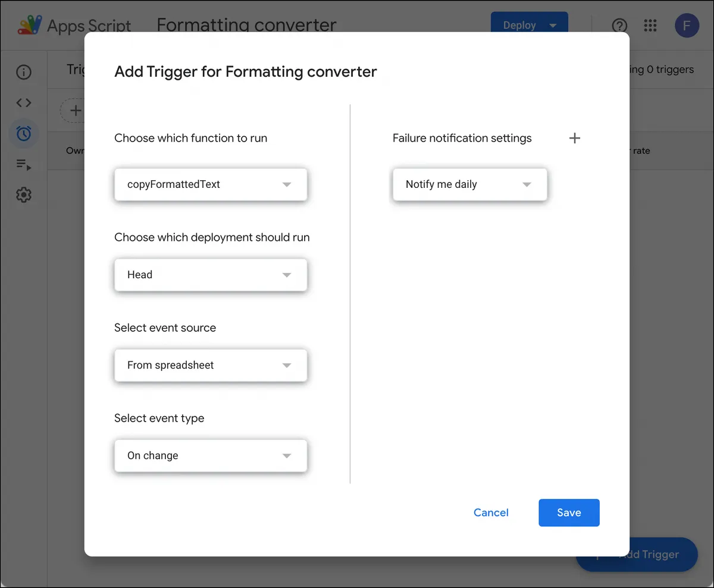The height and width of the screenshot is (588, 714).
Task: Open the Executions list icon in sidebar
Action: pos(24,165)
